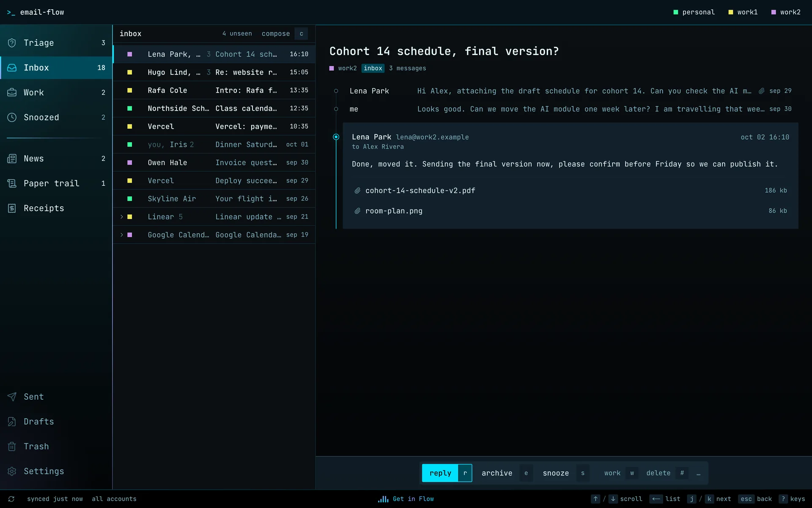812x508 pixels.
Task: Click the terminal prompt logo icon
Action: (11, 12)
